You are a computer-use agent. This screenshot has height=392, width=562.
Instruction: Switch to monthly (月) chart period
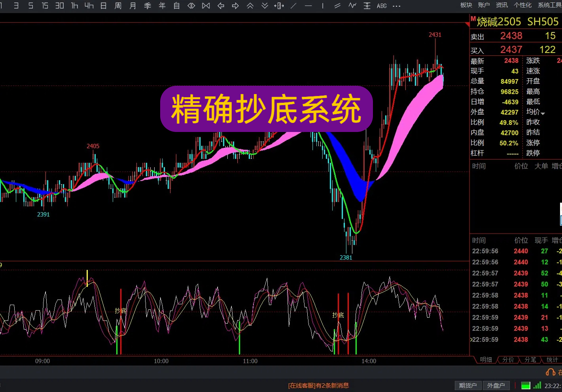(x=133, y=6)
